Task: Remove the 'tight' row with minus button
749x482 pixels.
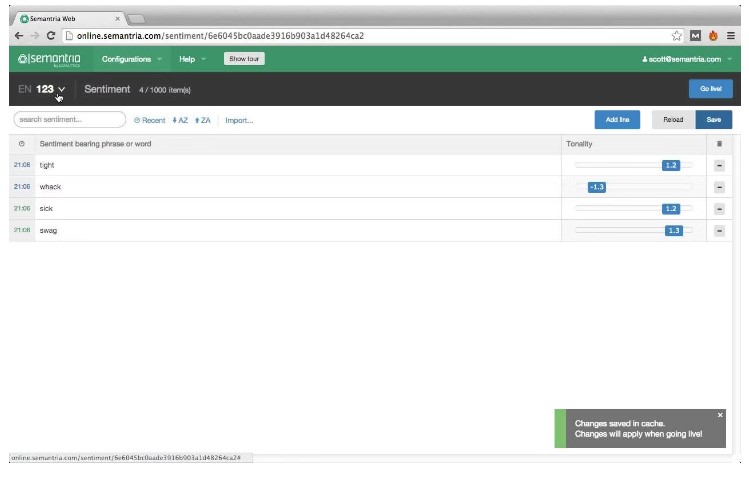Action: tap(719, 165)
